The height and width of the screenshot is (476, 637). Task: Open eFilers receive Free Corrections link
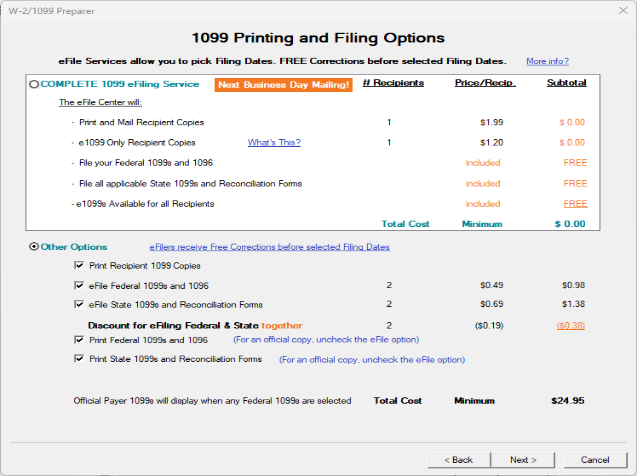tap(269, 247)
